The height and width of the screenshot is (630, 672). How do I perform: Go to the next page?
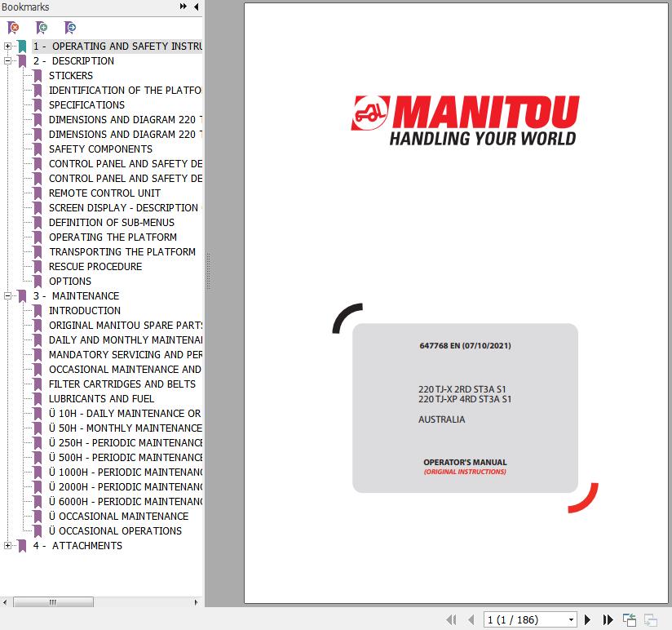587,619
